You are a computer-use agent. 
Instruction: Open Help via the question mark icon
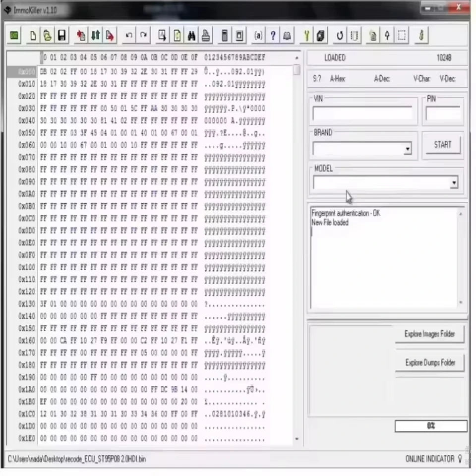pos(273,35)
